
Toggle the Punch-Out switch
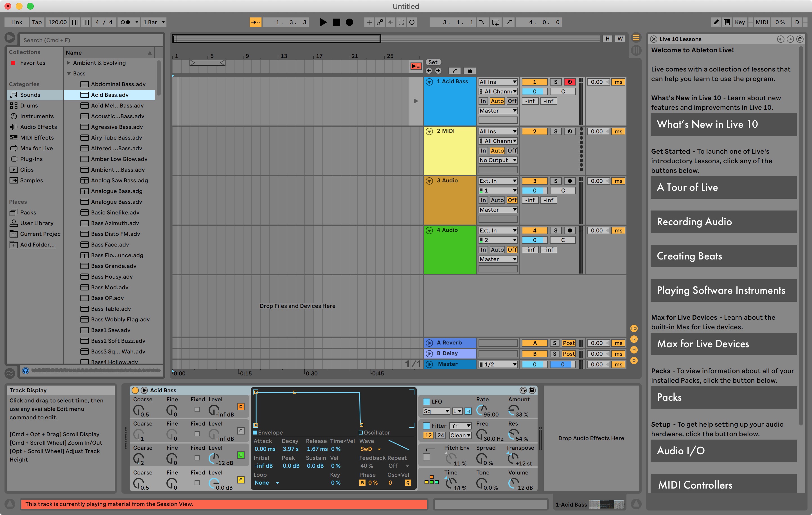(509, 22)
